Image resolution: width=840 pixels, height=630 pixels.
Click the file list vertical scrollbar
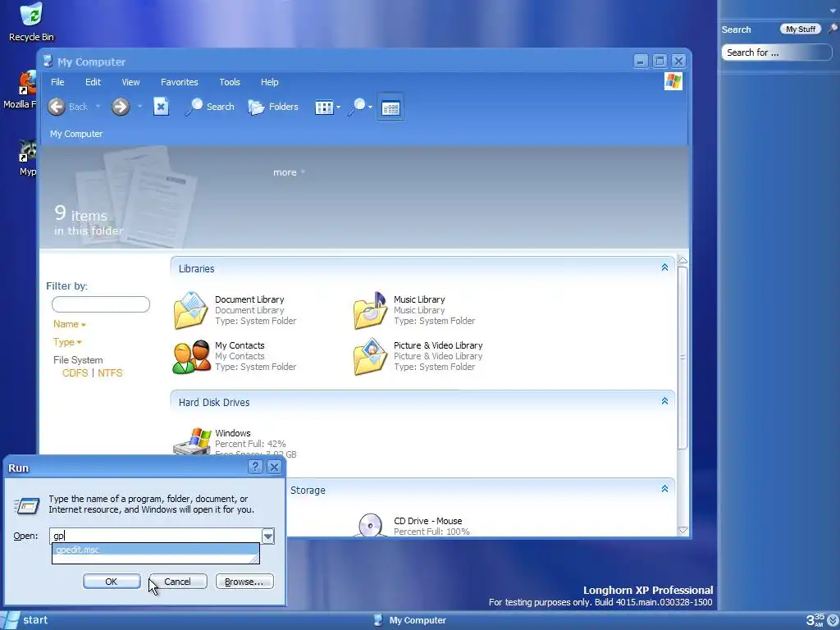[682, 358]
